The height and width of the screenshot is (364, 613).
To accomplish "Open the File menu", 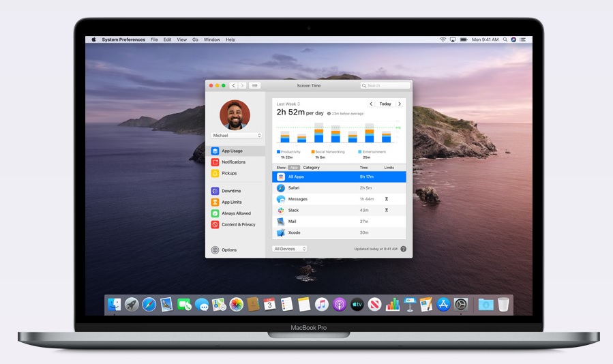I will click(x=154, y=40).
